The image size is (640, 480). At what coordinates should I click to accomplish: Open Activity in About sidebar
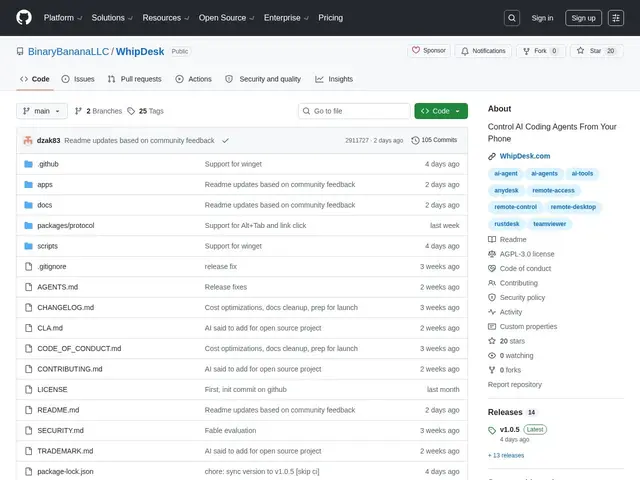[505, 312]
